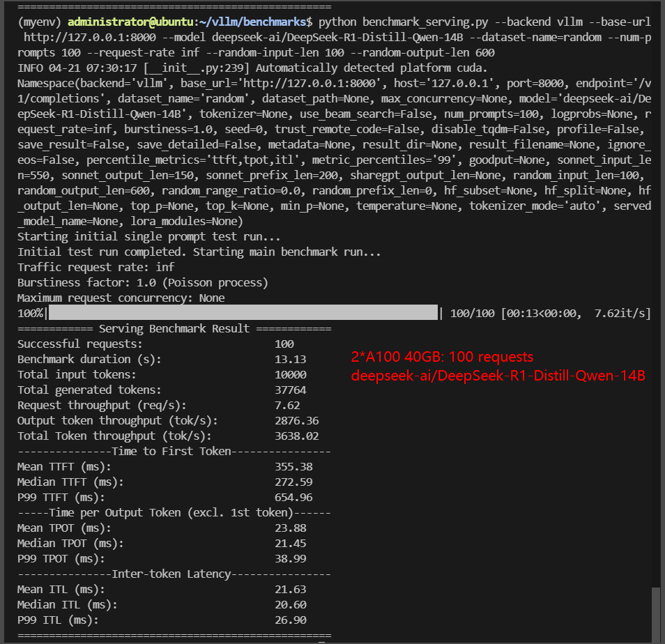Screen dimensions: 665x644
Task: Click the Median ITL value '20.60'
Action: [x=291, y=604]
